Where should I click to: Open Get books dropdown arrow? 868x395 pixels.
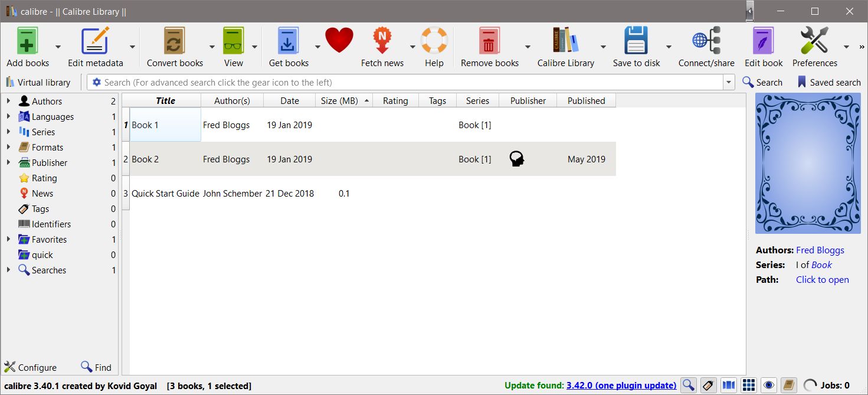pyautogui.click(x=317, y=47)
